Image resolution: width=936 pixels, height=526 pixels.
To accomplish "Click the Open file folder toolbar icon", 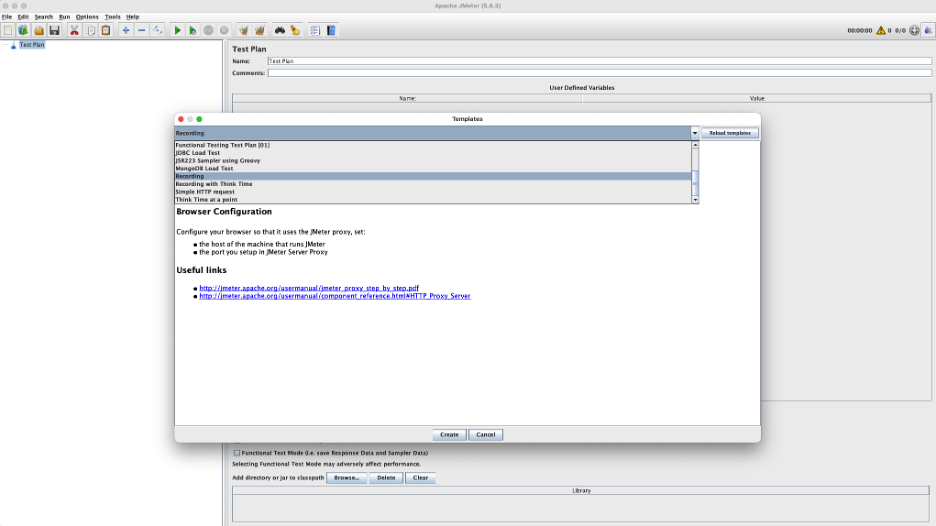I will pos(39,30).
